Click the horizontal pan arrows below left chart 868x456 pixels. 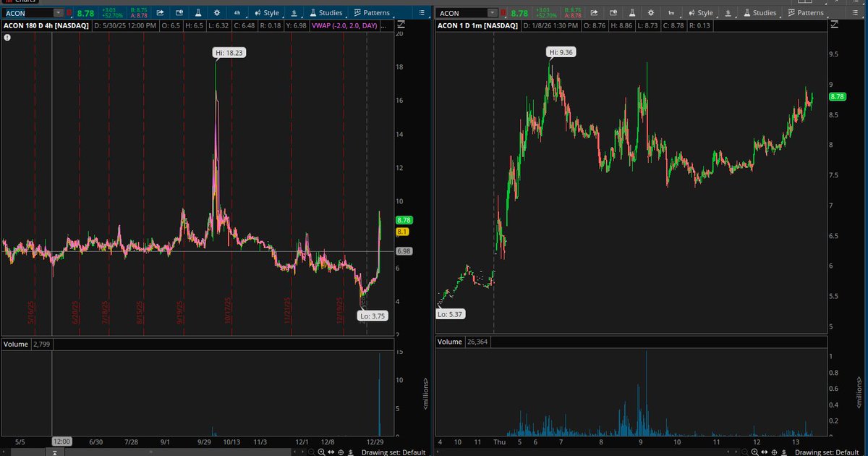(331, 450)
